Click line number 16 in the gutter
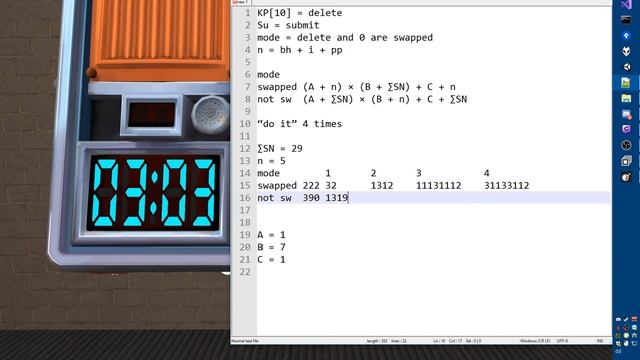Screen dimensions: 640x360 tap(245, 198)
